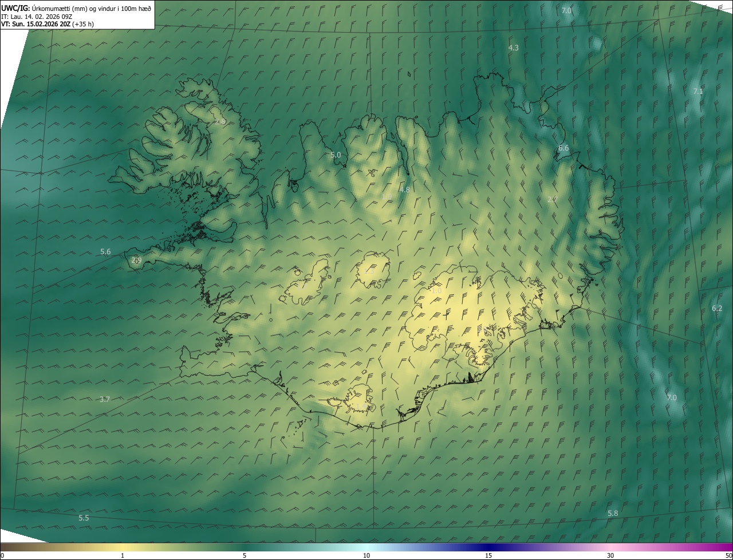This screenshot has height=560, width=733.
Task: Click the 15 tick label on the colorbar
Action: (x=488, y=555)
